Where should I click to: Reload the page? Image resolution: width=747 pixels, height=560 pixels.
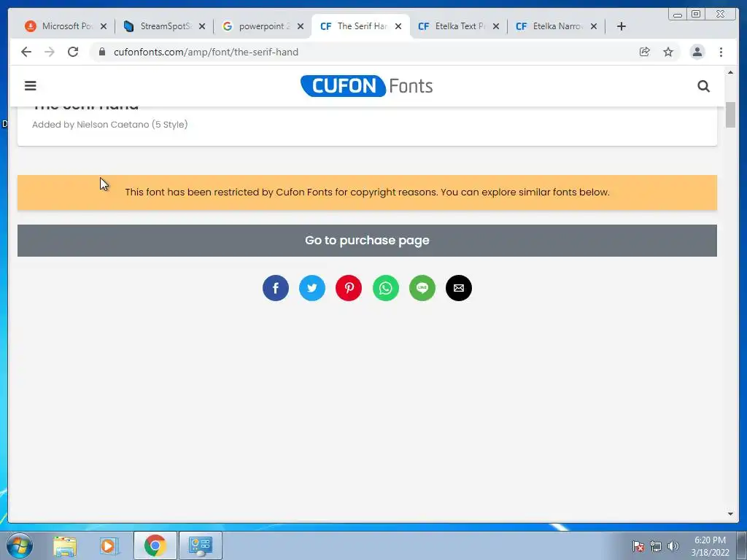pyautogui.click(x=73, y=52)
